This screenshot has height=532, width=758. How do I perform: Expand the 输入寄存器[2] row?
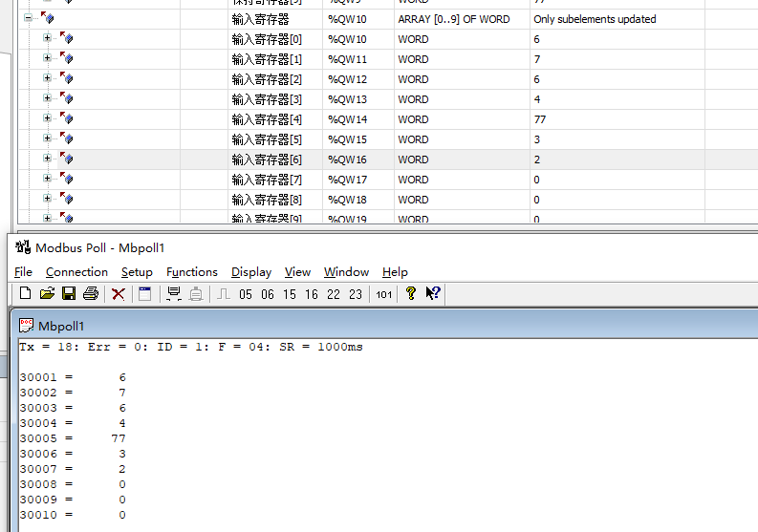tap(47, 77)
